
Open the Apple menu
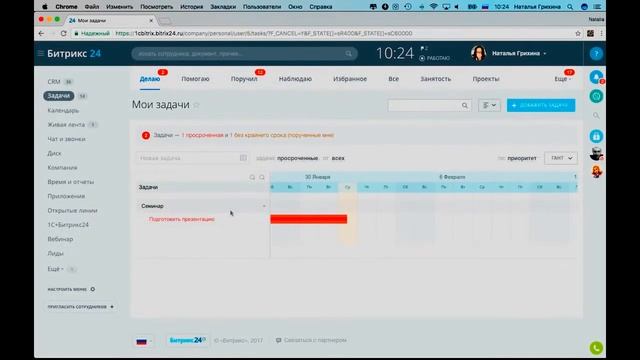[x=45, y=7]
